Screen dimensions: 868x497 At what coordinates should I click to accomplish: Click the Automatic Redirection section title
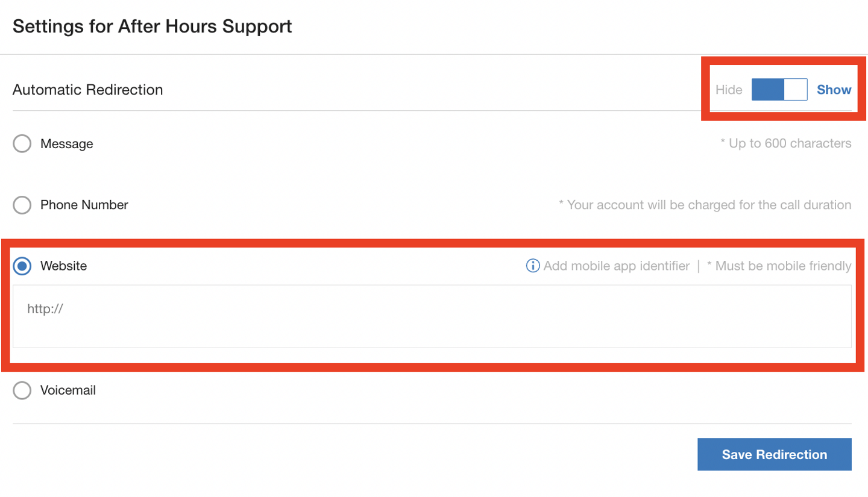(x=89, y=89)
